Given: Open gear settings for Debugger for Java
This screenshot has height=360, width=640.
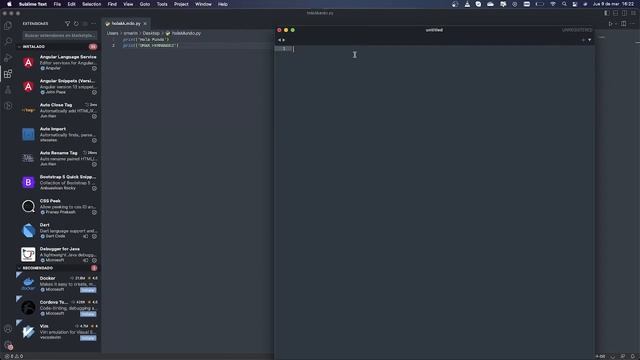Looking at the screenshot, I should [94, 260].
